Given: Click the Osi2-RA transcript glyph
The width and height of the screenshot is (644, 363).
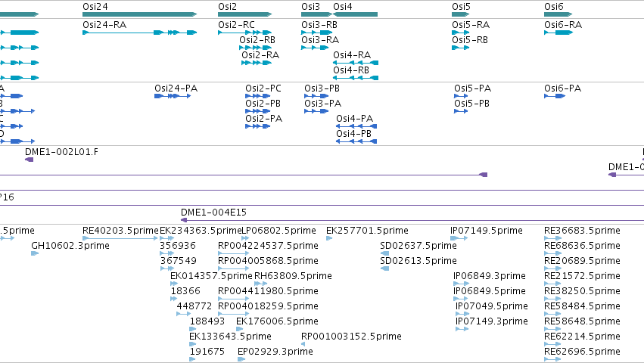Looking at the screenshot, I should point(257,63).
